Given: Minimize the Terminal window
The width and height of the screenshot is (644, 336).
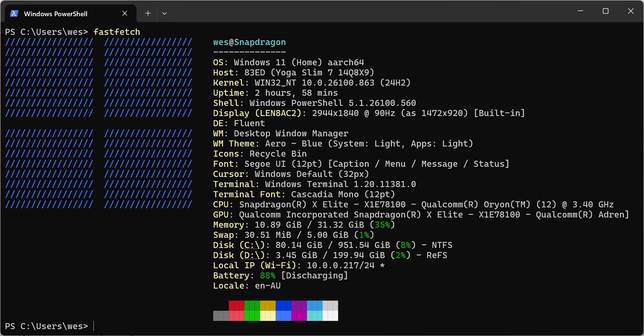Looking at the screenshot, I should coord(580,11).
